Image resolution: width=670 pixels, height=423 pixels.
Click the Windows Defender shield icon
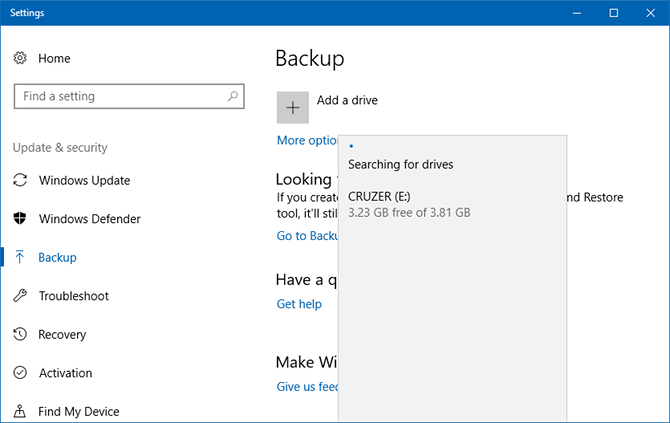coord(20,219)
